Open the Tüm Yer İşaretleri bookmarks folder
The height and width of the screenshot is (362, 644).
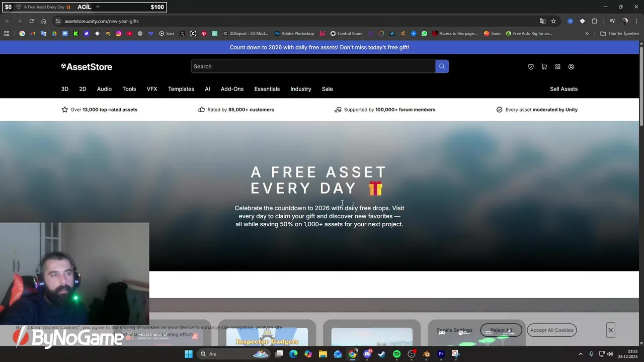[x=619, y=34]
